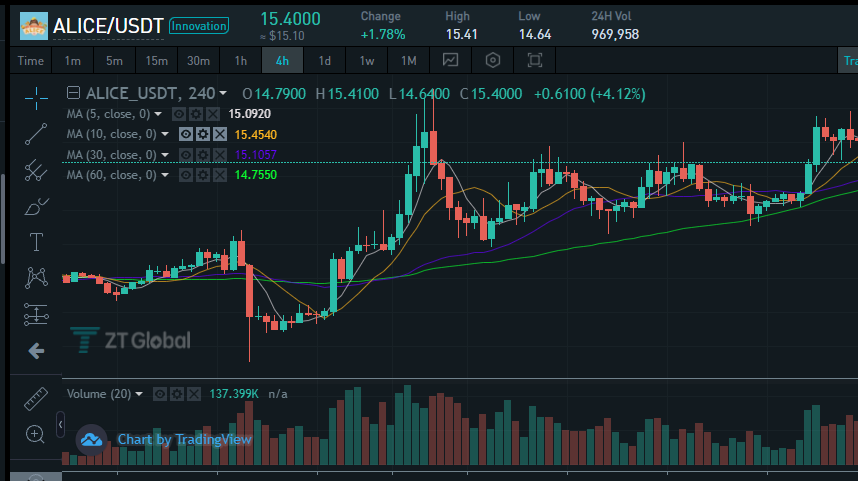Toggle visibility of MA 10 indicator
This screenshot has width=858, height=481.
(186, 134)
